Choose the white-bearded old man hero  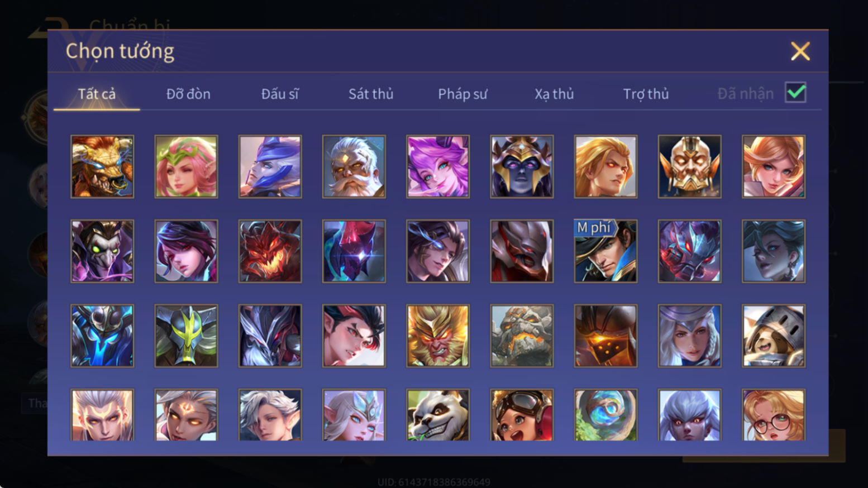pyautogui.click(x=354, y=166)
